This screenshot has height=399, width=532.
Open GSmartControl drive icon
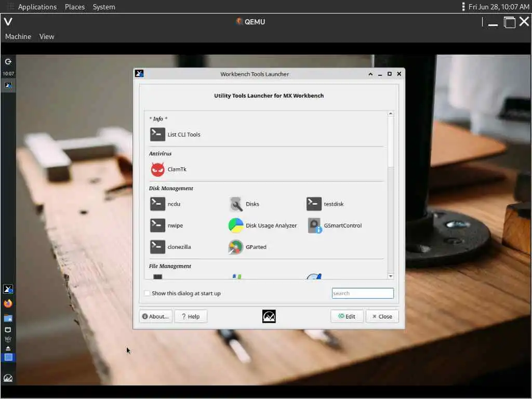(x=314, y=225)
